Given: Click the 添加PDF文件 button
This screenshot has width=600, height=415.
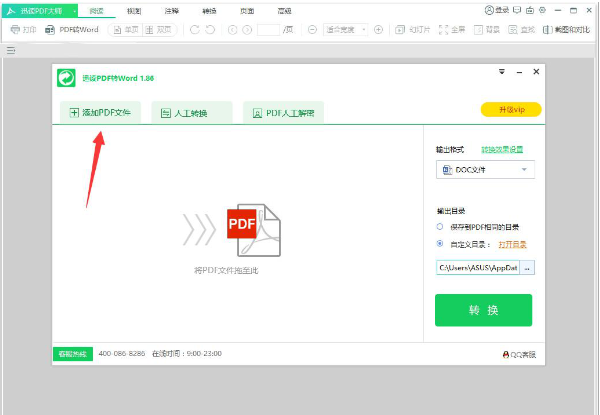Looking at the screenshot, I should pyautogui.click(x=100, y=113).
